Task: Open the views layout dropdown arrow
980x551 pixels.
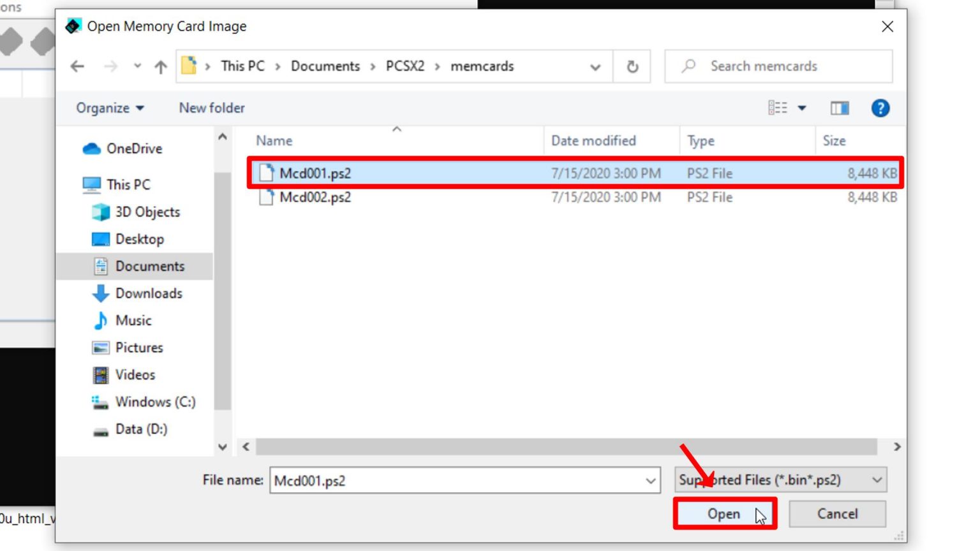Action: 801,108
